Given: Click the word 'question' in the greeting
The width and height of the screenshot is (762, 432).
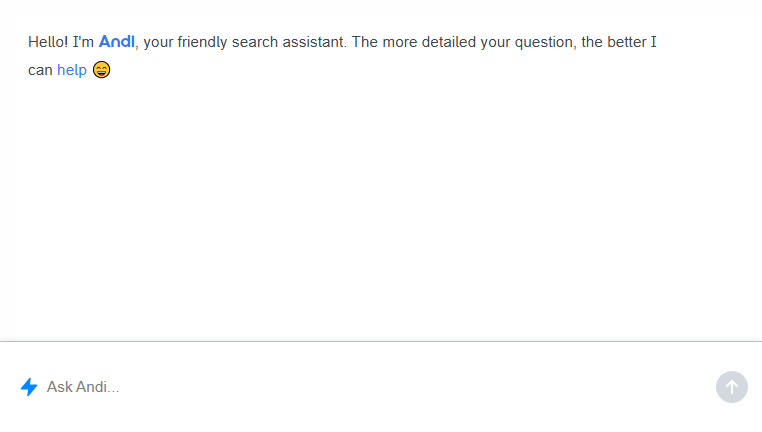Looking at the screenshot, I should [x=544, y=42].
